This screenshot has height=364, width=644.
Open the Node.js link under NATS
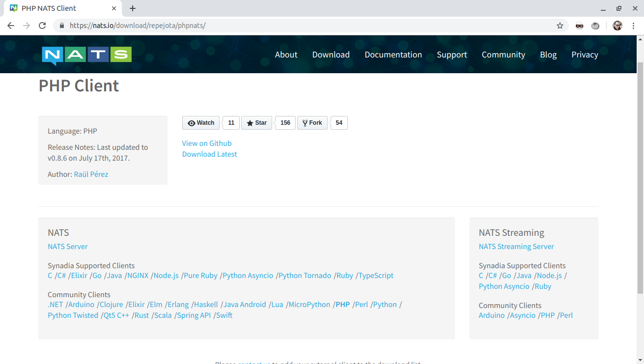pos(166,276)
